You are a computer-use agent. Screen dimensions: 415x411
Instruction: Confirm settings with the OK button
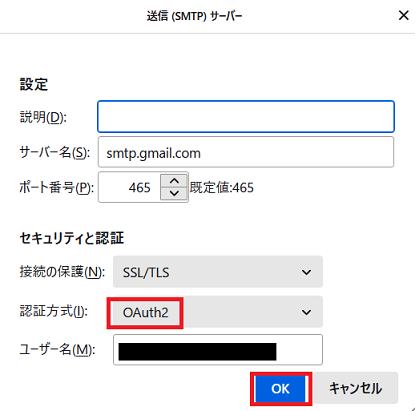click(x=281, y=389)
